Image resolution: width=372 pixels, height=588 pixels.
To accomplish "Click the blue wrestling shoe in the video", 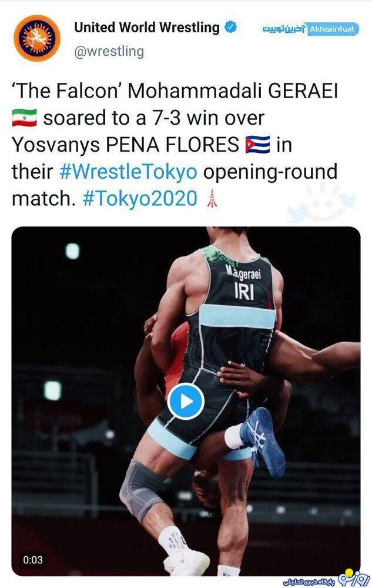I will (263, 442).
